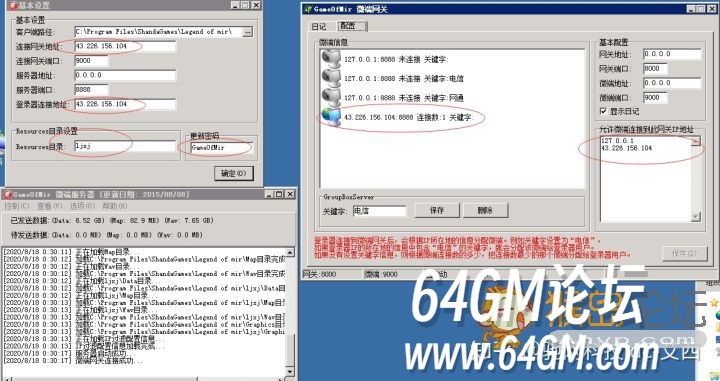The height and width of the screenshot is (381, 720).
Task: Switch to the 日记 tab
Action: tap(318, 27)
